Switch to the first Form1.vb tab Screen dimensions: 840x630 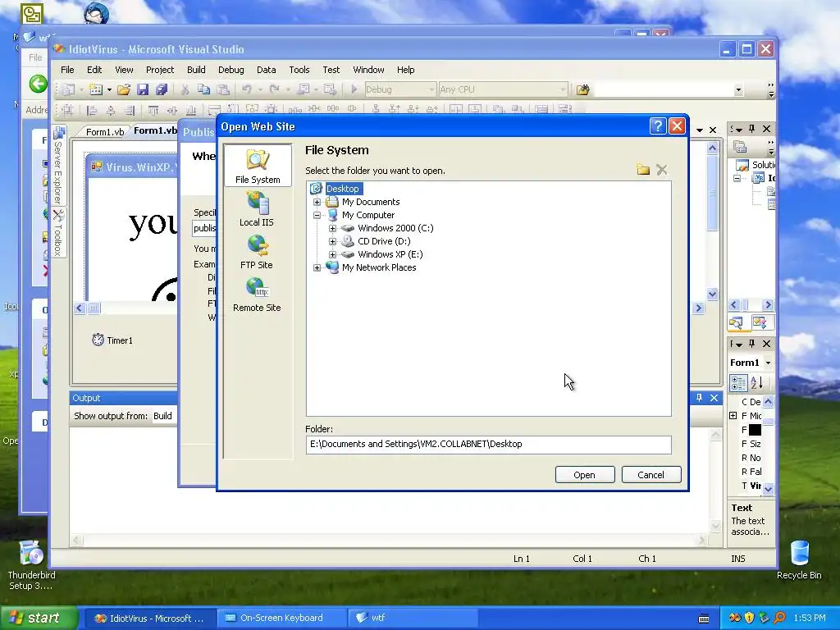(x=104, y=132)
